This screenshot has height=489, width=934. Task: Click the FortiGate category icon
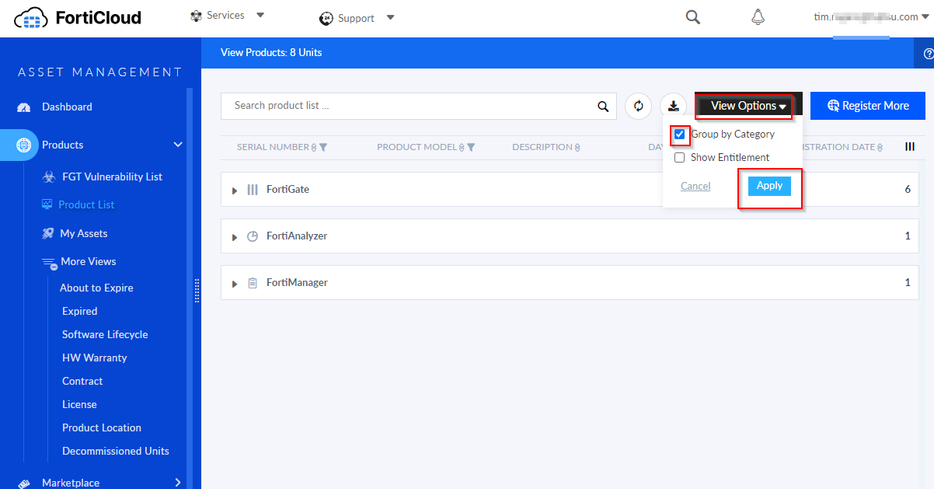pos(253,189)
